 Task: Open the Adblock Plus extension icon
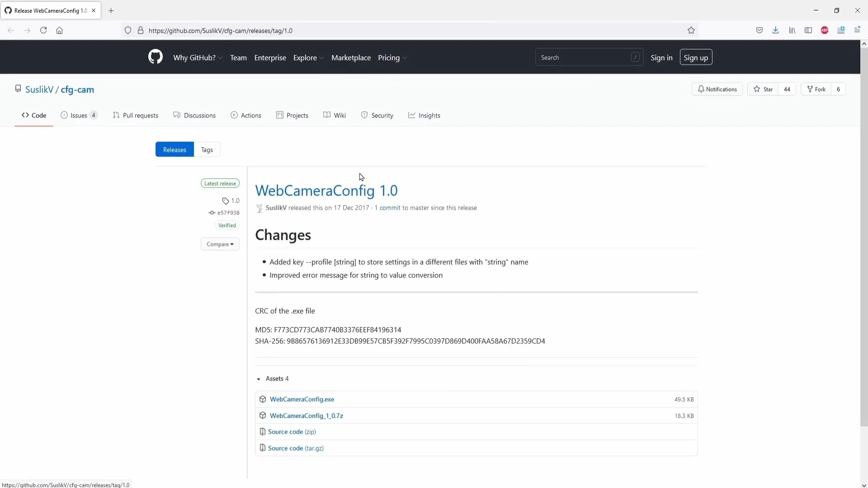pyautogui.click(x=825, y=30)
